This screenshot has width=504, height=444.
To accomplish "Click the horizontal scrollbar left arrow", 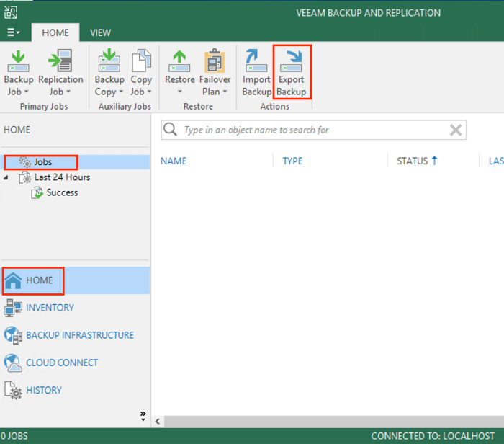I will 158,422.
